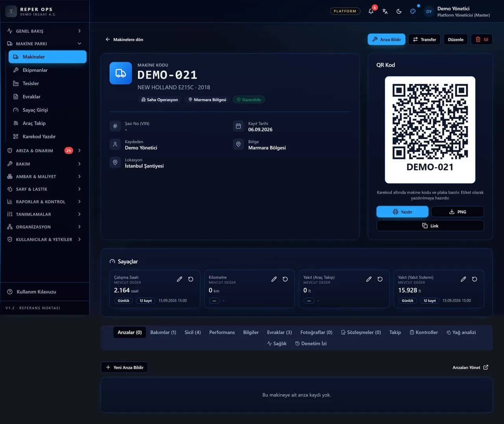Switch to the Sicil (4) tab
The image size is (504, 424).
(193, 332)
